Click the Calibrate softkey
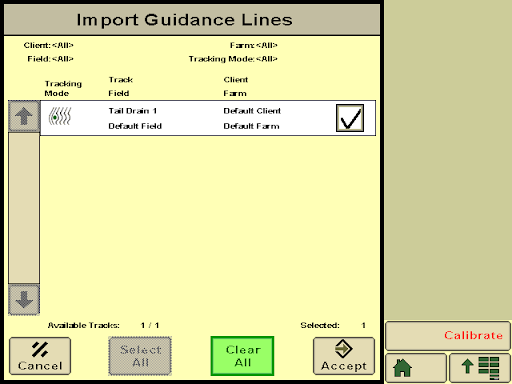 coord(448,335)
